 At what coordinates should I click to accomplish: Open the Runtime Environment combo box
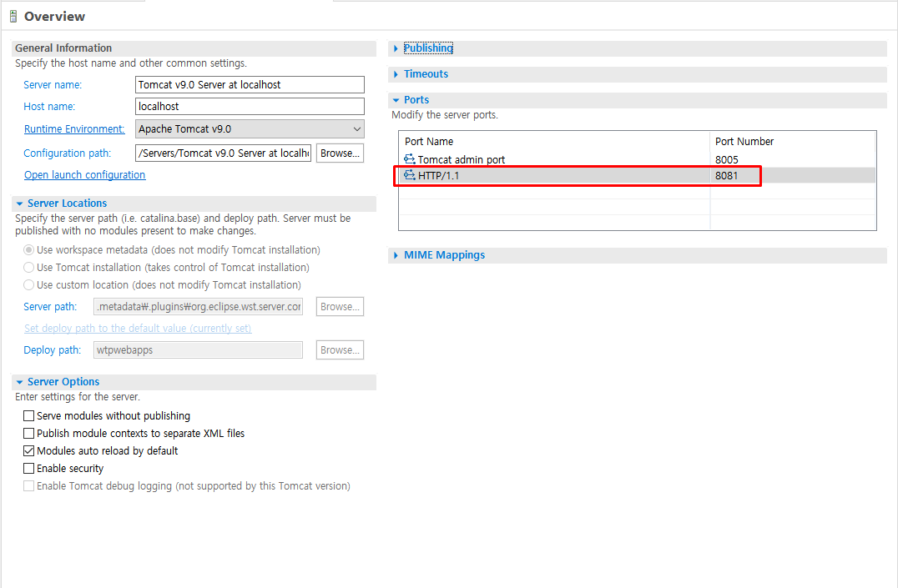coord(250,128)
